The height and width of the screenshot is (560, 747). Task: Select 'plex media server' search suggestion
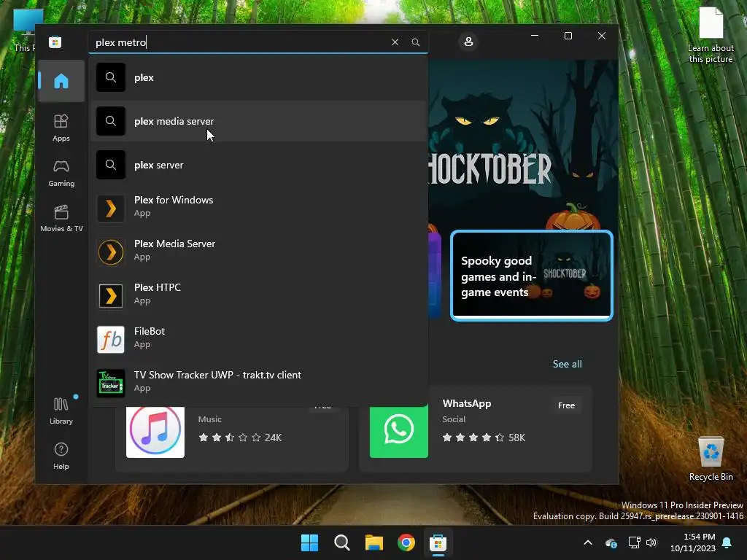click(x=258, y=121)
